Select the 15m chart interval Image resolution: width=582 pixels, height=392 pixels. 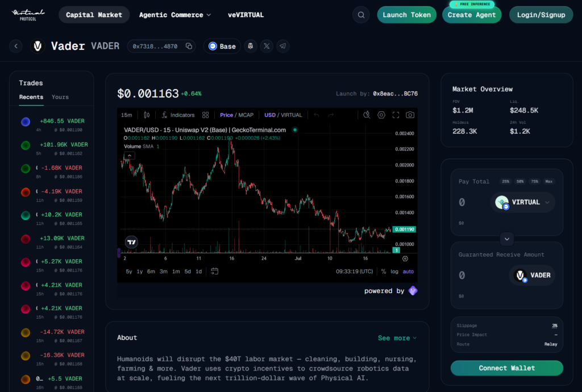coord(127,115)
